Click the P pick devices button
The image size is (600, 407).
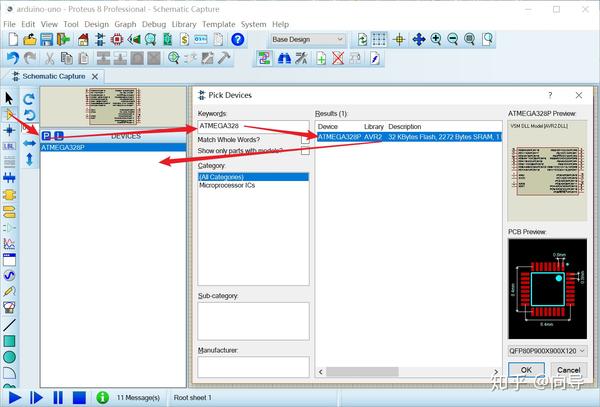click(46, 136)
